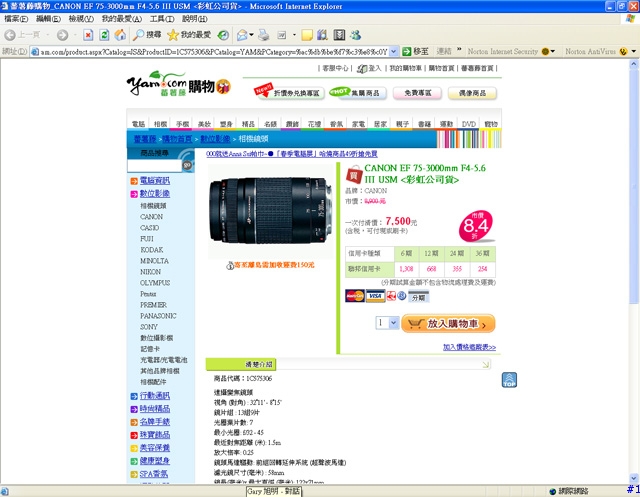Open the 檢視(V) View menu

click(x=81, y=19)
